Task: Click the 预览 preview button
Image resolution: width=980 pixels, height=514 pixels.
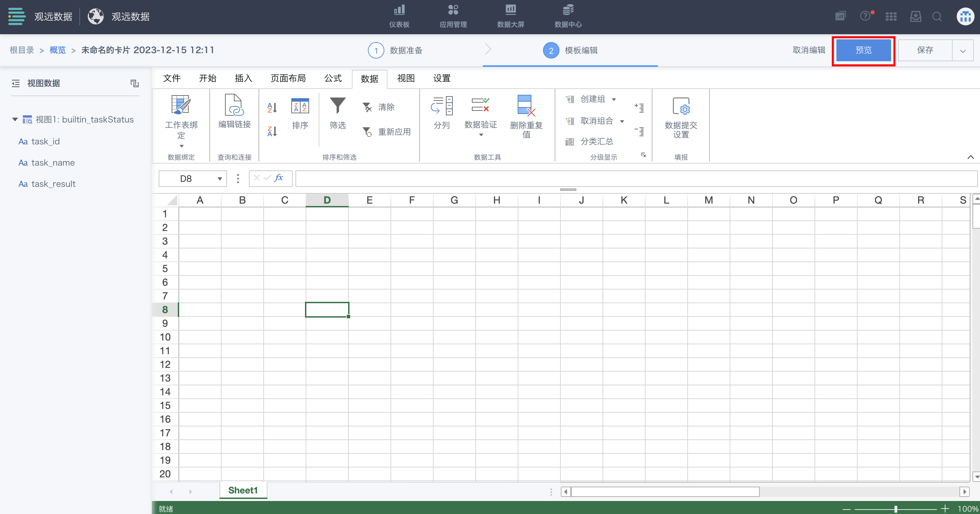Action: pyautogui.click(x=863, y=50)
